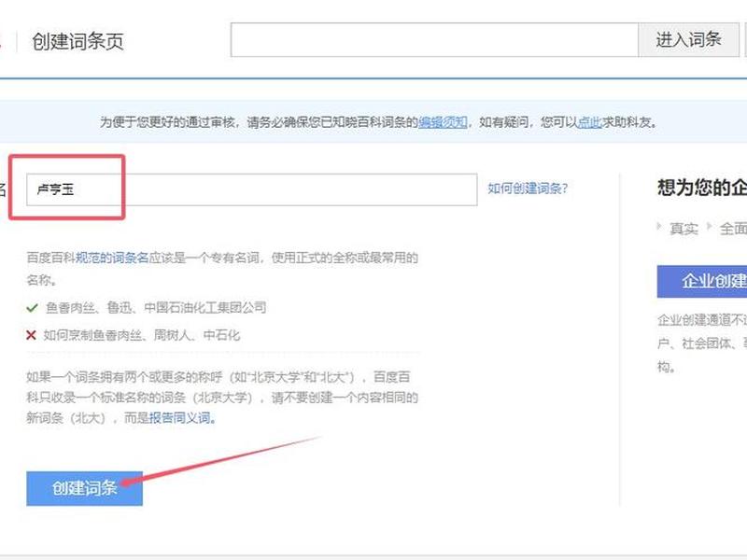This screenshot has width=747, height=560.
Task: Open the 编辑须知 link in notice bar
Action: tap(443, 122)
